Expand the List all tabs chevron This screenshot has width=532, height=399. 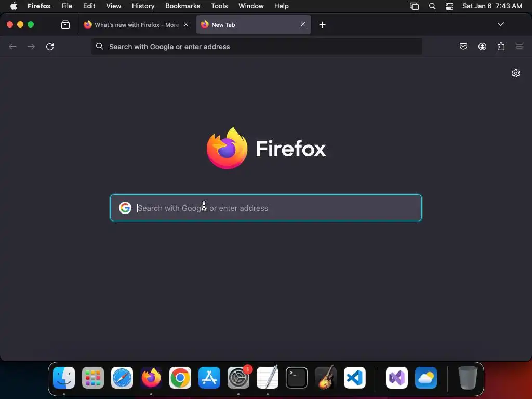(500, 24)
